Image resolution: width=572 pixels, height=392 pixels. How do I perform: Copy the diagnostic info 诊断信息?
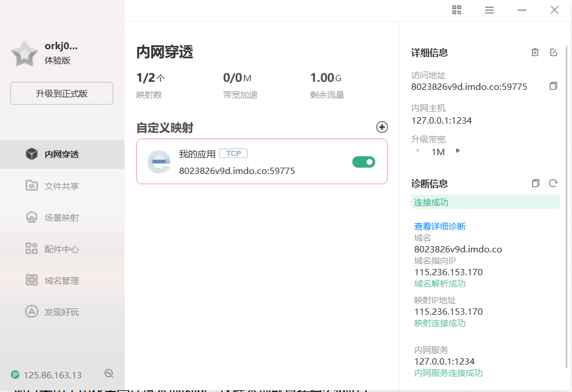[535, 183]
